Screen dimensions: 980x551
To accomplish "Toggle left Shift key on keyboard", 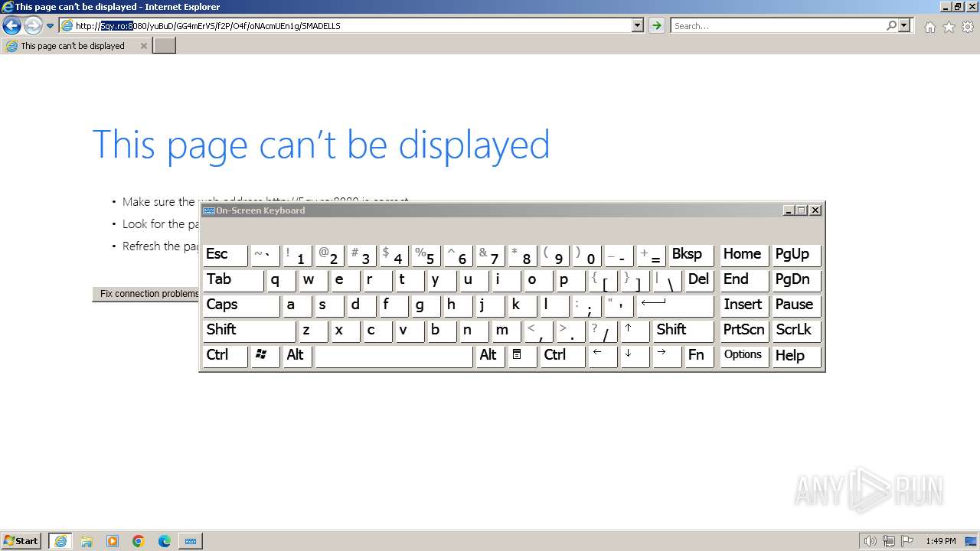I will pyautogui.click(x=249, y=331).
